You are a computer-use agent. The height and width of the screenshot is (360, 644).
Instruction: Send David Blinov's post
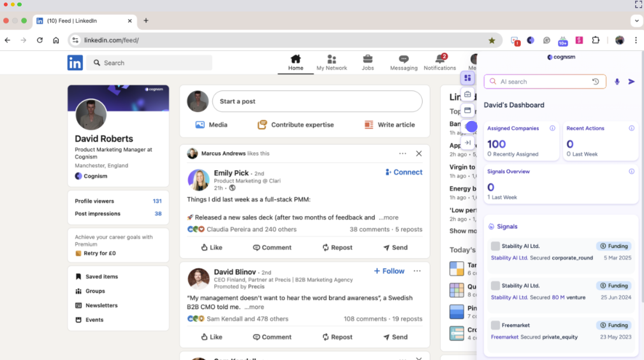[x=395, y=337]
